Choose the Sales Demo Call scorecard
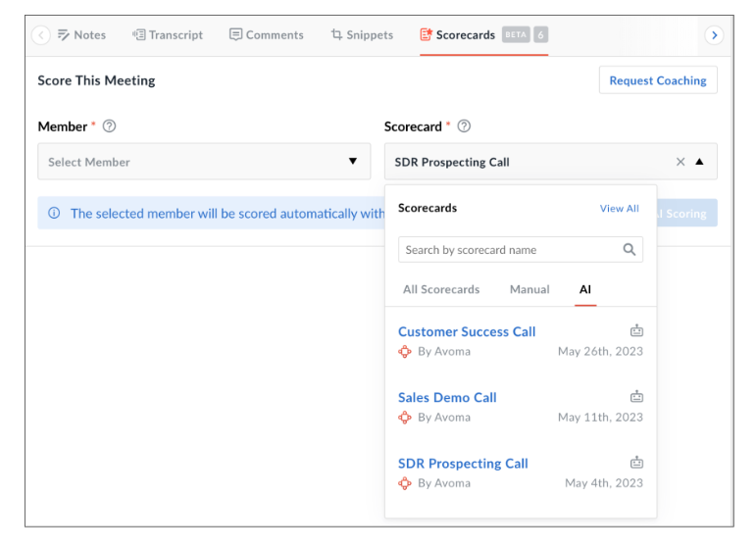Image resolution: width=756 pixels, height=547 pixels. (x=447, y=398)
